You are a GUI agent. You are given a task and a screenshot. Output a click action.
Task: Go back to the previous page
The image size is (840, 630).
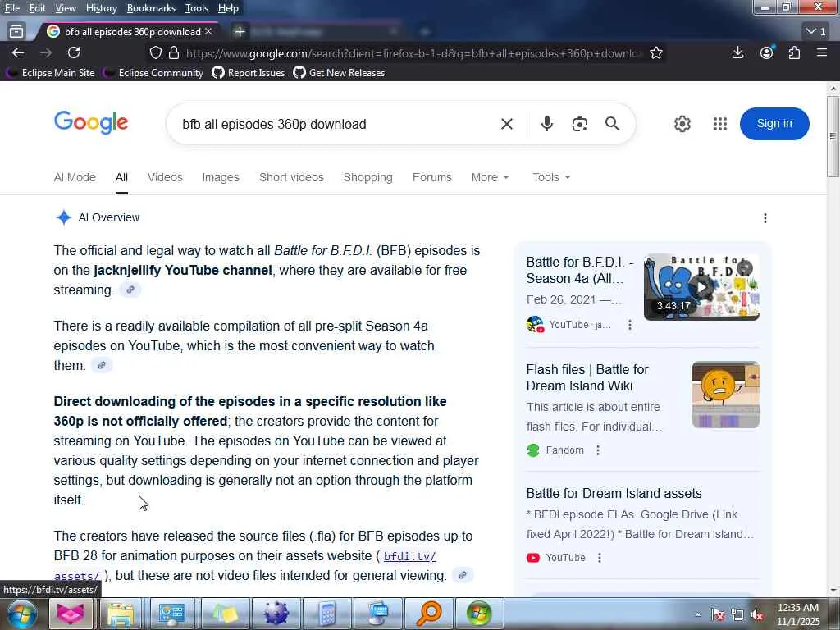click(x=18, y=52)
